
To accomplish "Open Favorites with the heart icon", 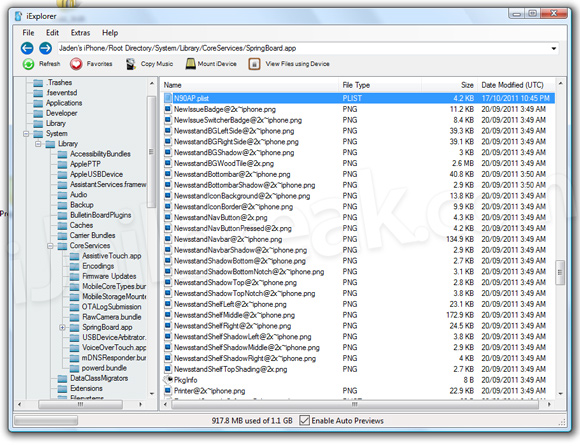I will click(x=76, y=64).
